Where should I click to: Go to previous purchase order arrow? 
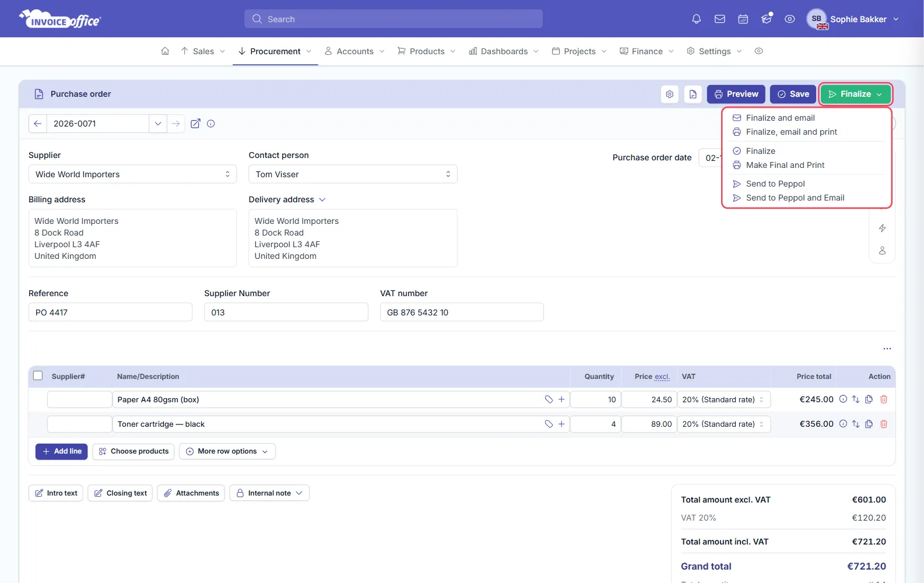pos(37,124)
